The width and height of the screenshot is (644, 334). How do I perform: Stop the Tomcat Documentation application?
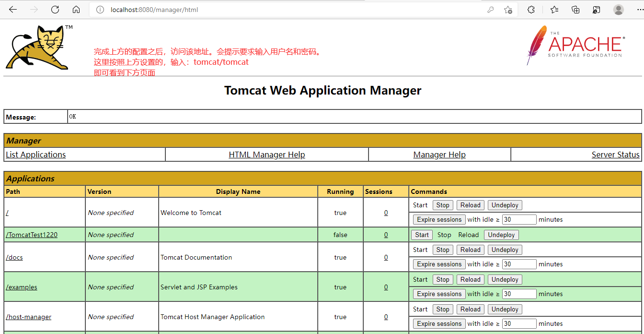tap(443, 250)
